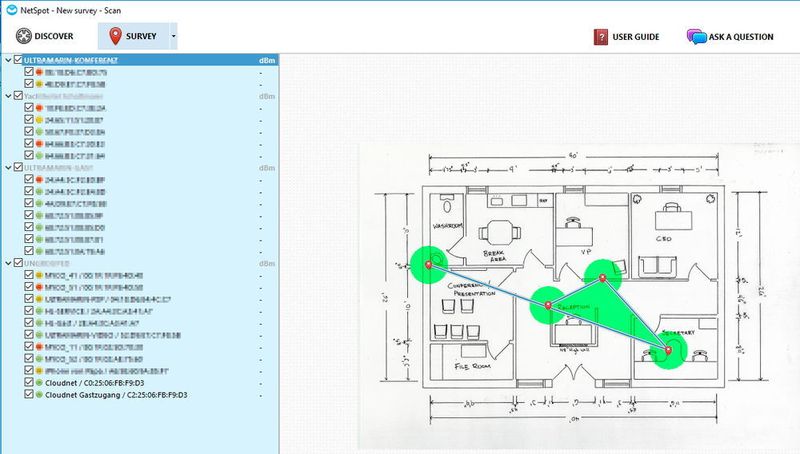Uncheck the first network in the ungrouped list
Image resolution: width=800 pixels, height=454 pixels.
coord(29,274)
